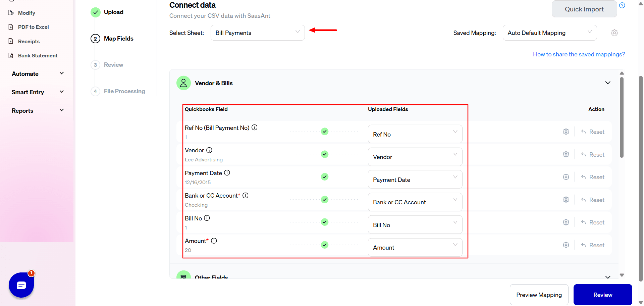Expand the Smart Entry menu section
644x306 pixels.
coord(38,92)
